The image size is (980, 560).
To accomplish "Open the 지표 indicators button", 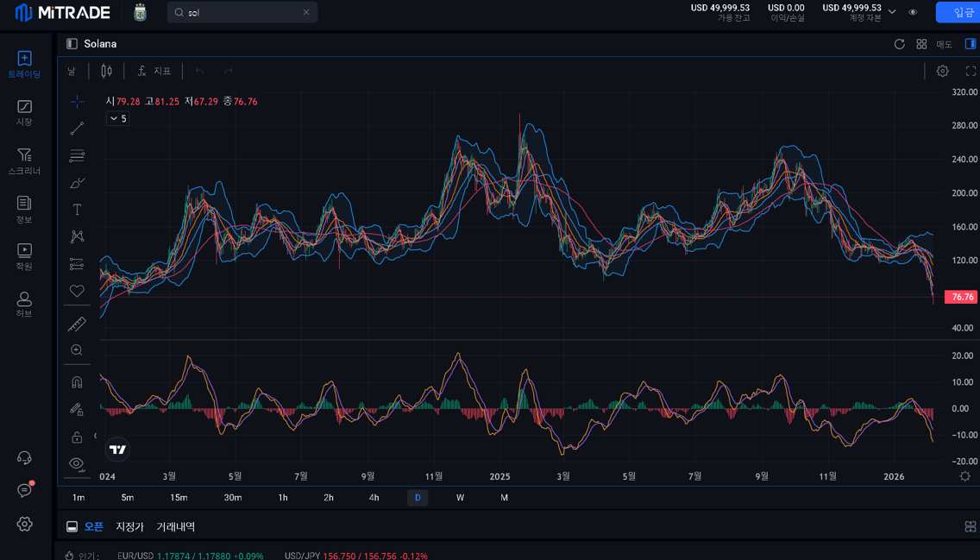I will click(x=154, y=71).
